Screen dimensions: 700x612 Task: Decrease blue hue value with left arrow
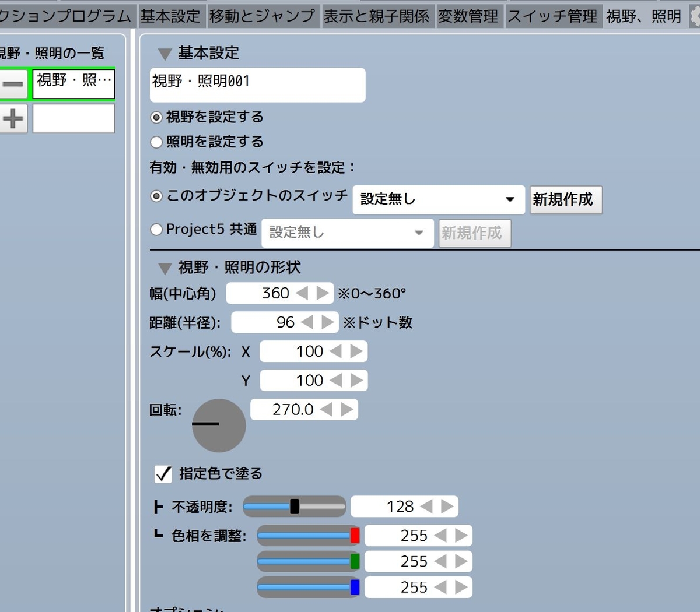click(x=440, y=587)
